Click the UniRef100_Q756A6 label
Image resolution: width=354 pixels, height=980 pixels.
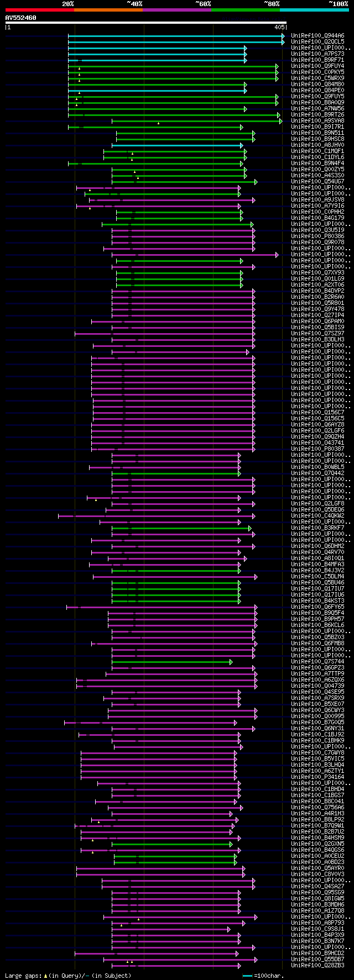317,808
